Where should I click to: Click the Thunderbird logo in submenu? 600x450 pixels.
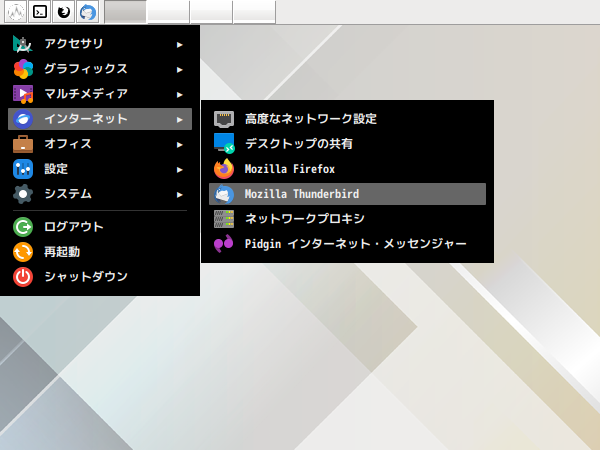point(224,194)
